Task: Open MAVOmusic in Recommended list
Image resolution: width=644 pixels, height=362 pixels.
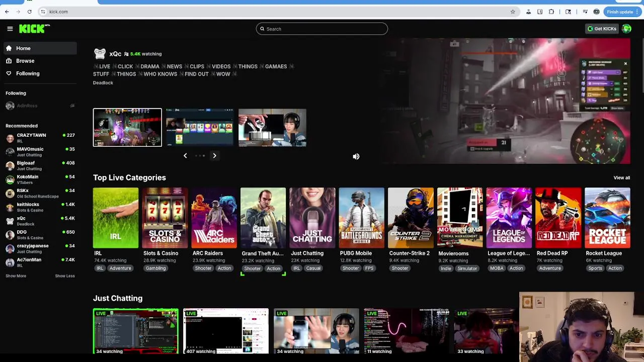Action: tap(40, 152)
